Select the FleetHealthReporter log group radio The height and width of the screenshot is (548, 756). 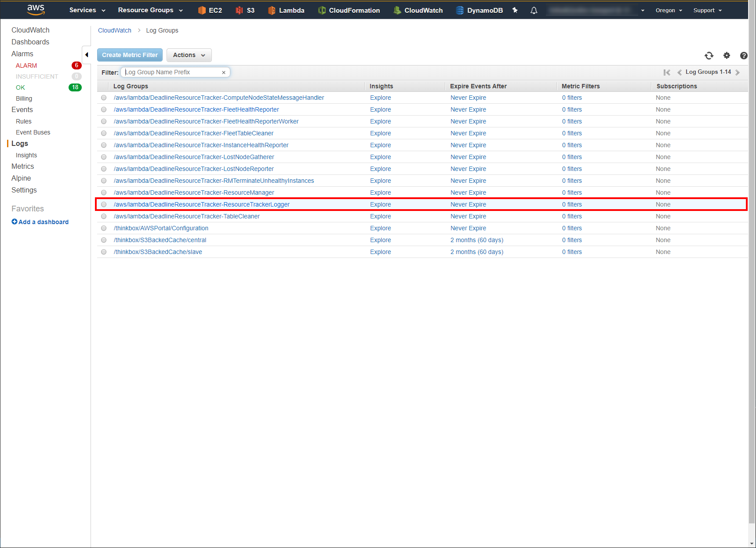[x=104, y=109]
